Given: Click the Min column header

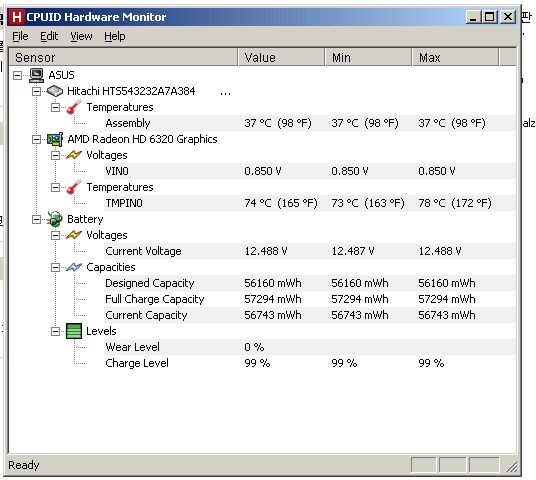Looking at the screenshot, I should [368, 57].
